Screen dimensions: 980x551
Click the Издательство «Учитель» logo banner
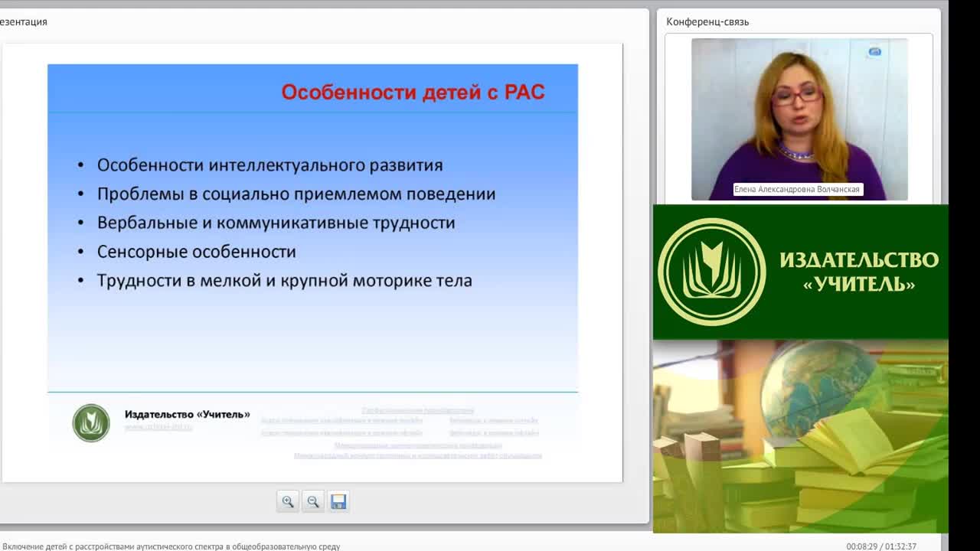click(x=801, y=272)
